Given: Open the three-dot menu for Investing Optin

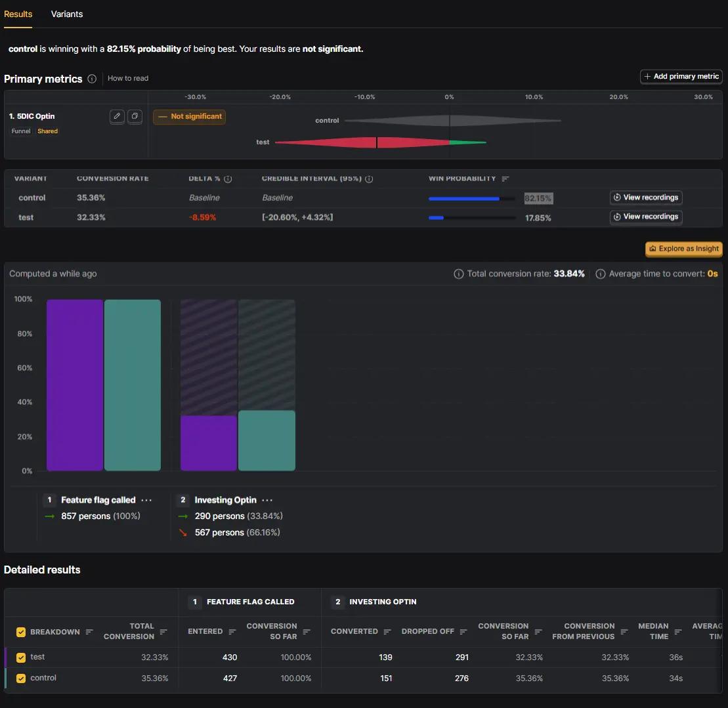Looking at the screenshot, I should (267, 500).
